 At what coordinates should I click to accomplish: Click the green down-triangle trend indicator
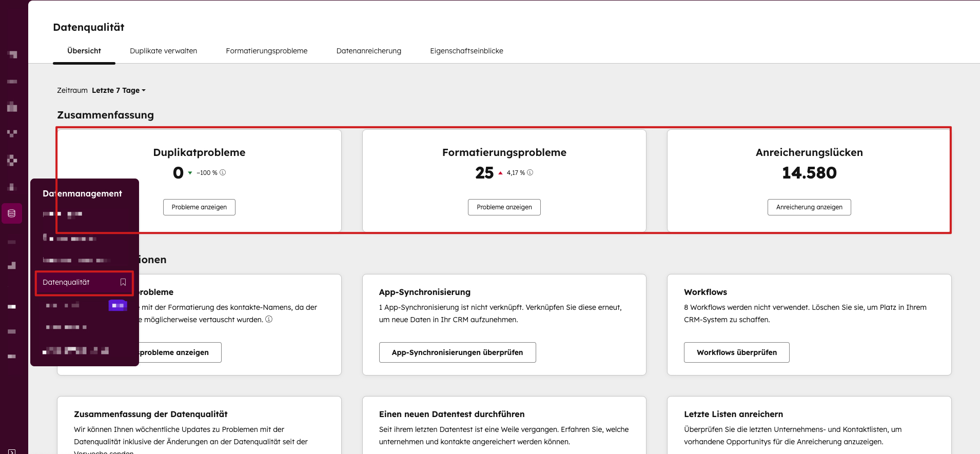click(x=190, y=173)
